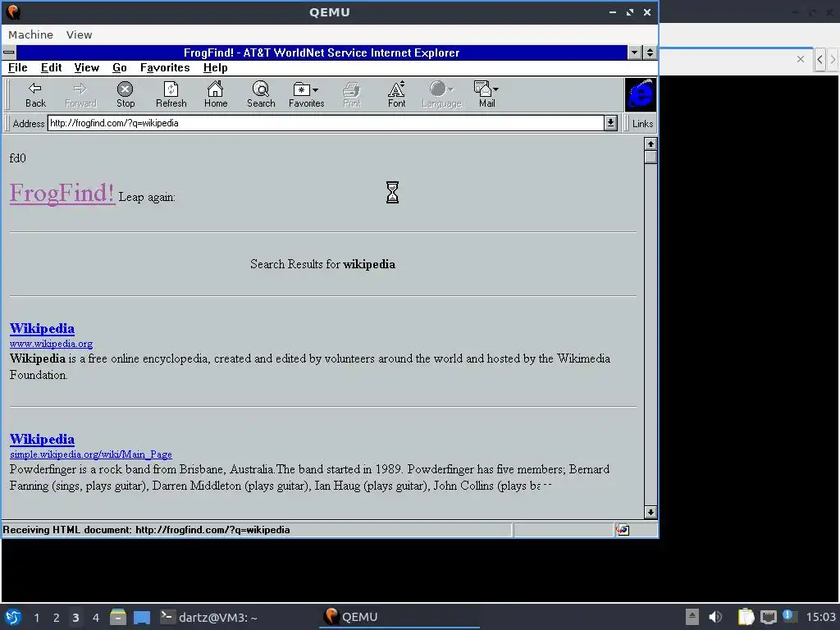840x630 pixels.
Task: Click the 'Receiving HTML document' status text
Action: coord(146,530)
